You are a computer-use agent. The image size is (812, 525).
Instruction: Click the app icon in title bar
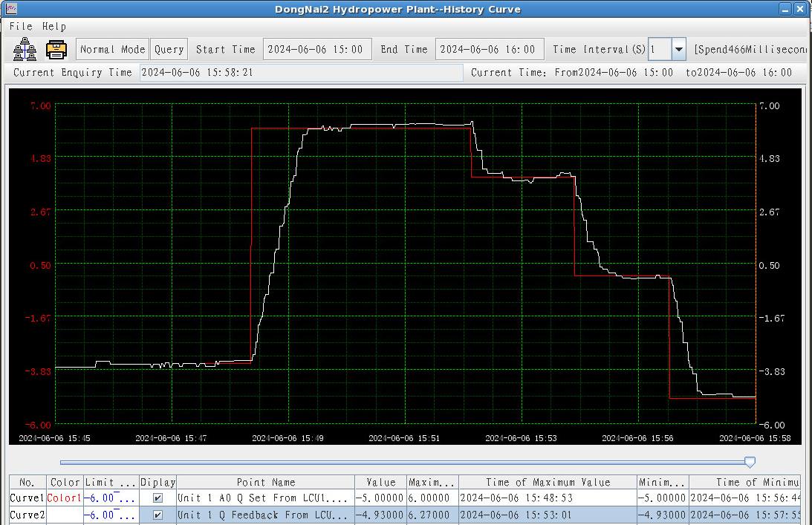[10, 9]
